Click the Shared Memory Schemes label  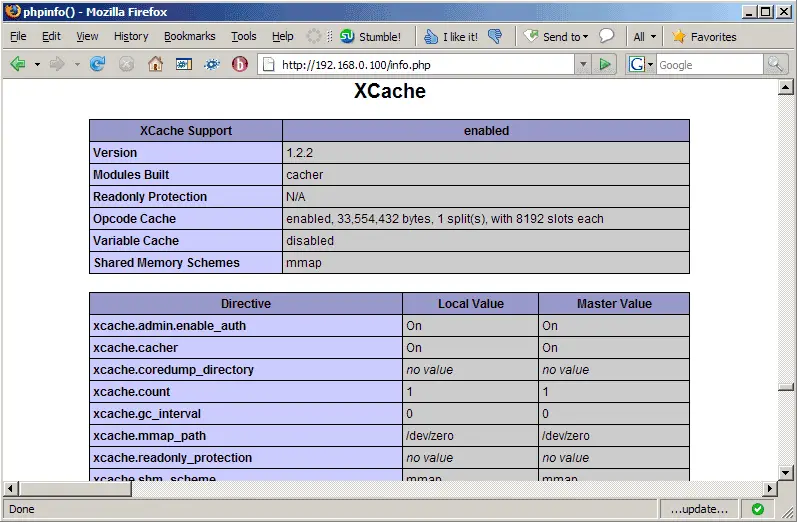pyautogui.click(x=166, y=262)
